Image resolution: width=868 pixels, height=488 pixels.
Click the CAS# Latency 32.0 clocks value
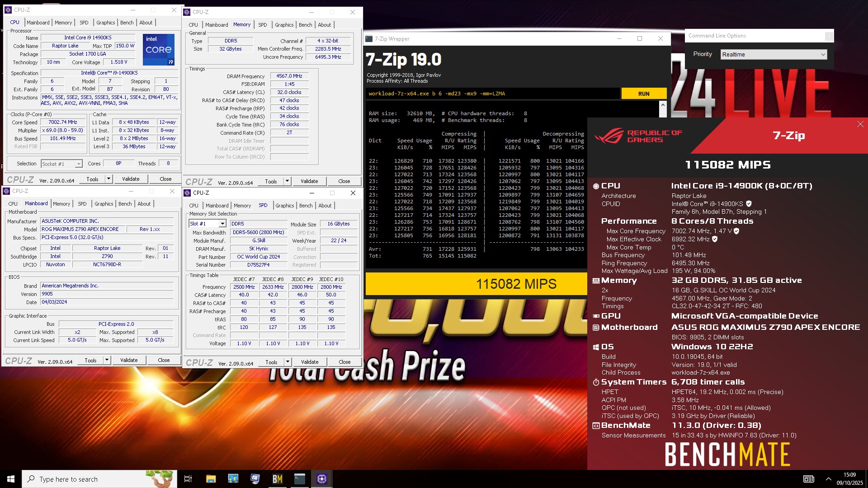pyautogui.click(x=289, y=92)
